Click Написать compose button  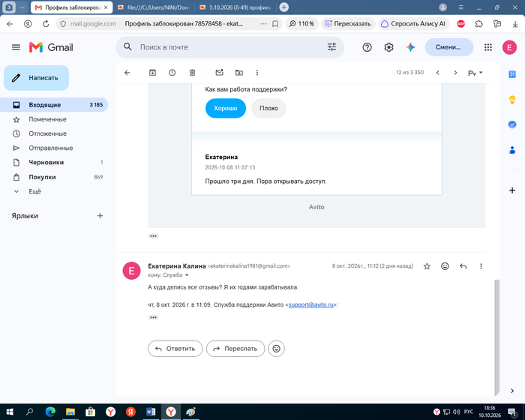click(x=36, y=78)
